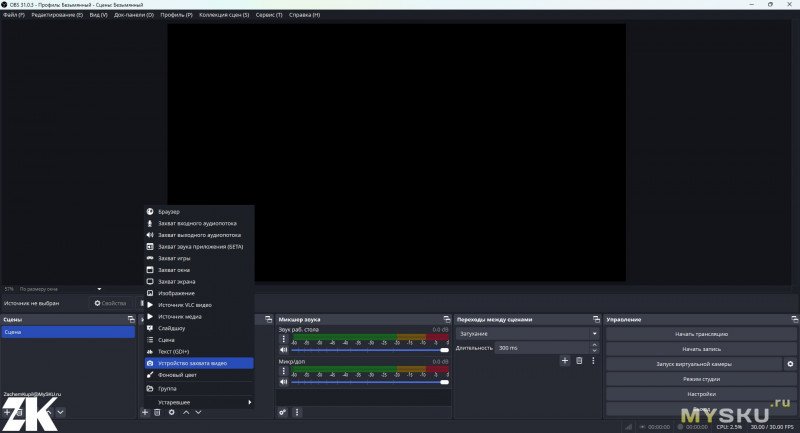Screen dimensions: 800x433
Task: Increase transition duration with up stepper
Action: click(594, 345)
